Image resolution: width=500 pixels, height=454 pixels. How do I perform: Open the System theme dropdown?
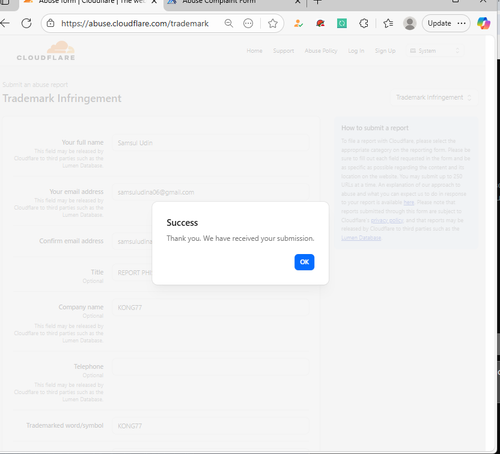click(x=435, y=51)
